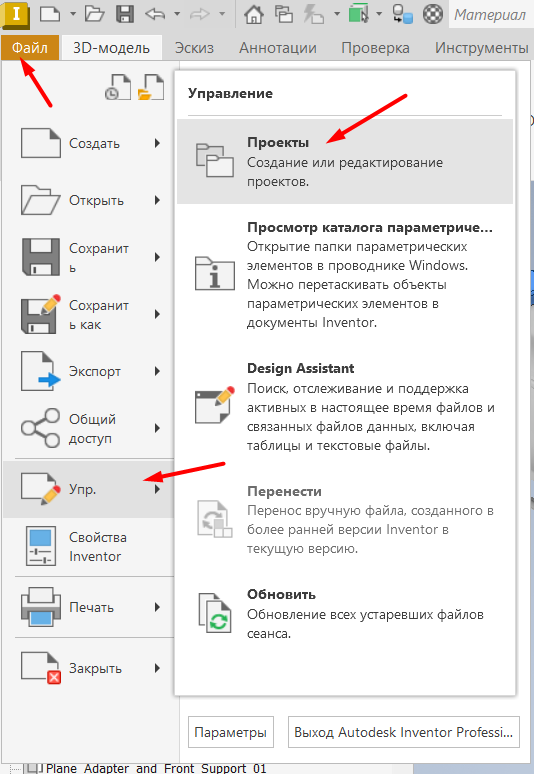Open Design Assistant entry

click(x=345, y=407)
